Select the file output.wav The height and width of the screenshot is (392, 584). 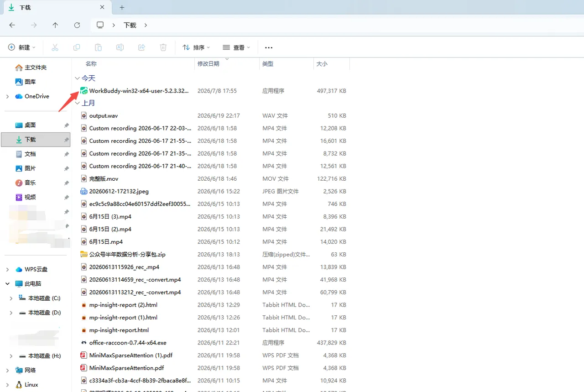[x=104, y=116]
